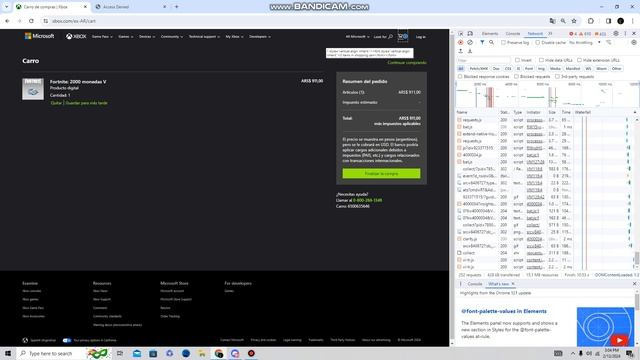Check the Hide extension URLs checkbox
This screenshot has height=360, width=640.
tap(579, 60)
